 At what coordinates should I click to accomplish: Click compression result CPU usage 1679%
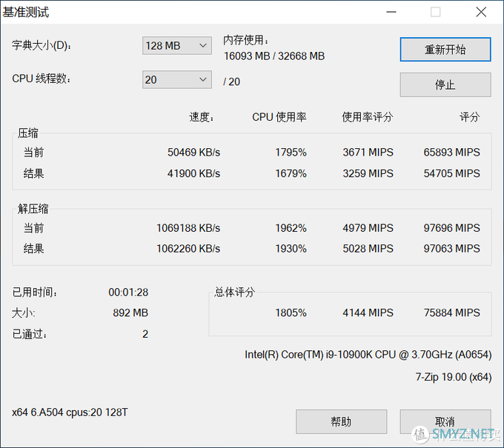click(291, 173)
